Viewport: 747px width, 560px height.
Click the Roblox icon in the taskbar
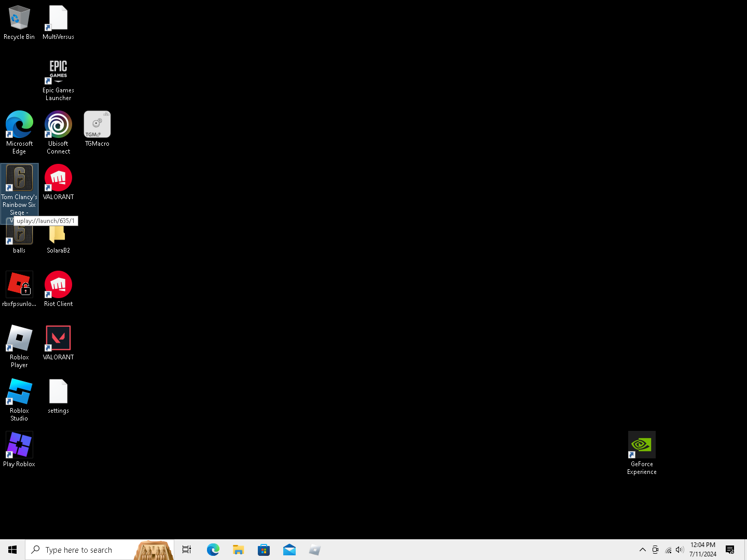314,550
